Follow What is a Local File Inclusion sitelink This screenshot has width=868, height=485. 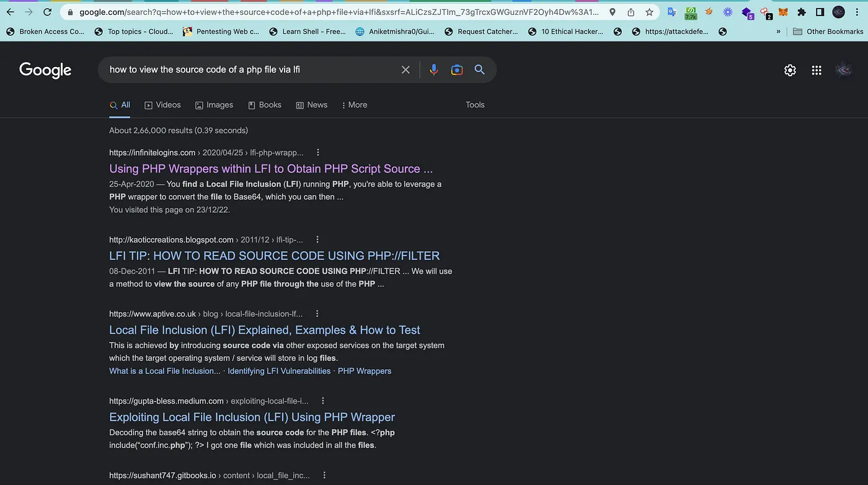[165, 371]
